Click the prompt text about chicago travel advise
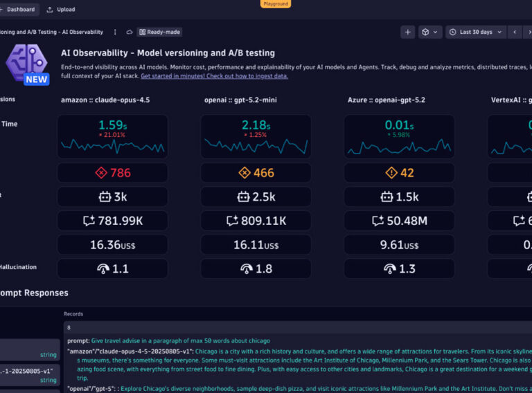The height and width of the screenshot is (393, 532). [181, 341]
